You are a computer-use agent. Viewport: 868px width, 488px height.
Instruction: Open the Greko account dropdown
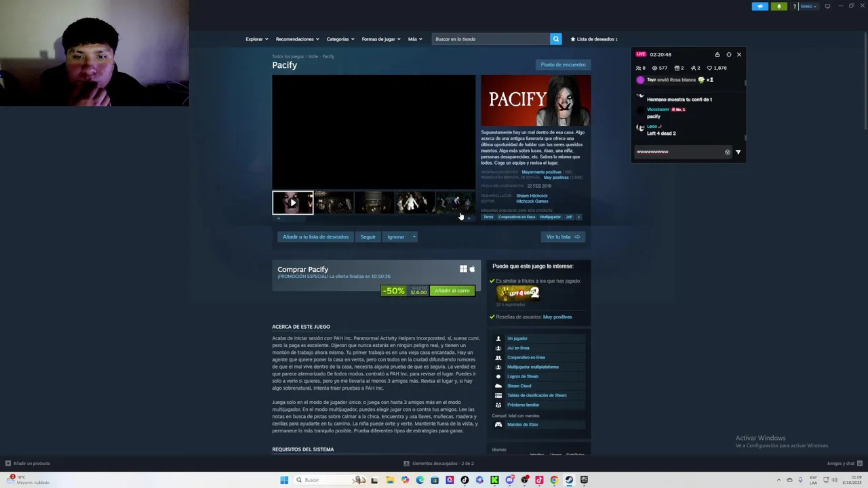pyautogui.click(x=809, y=6)
